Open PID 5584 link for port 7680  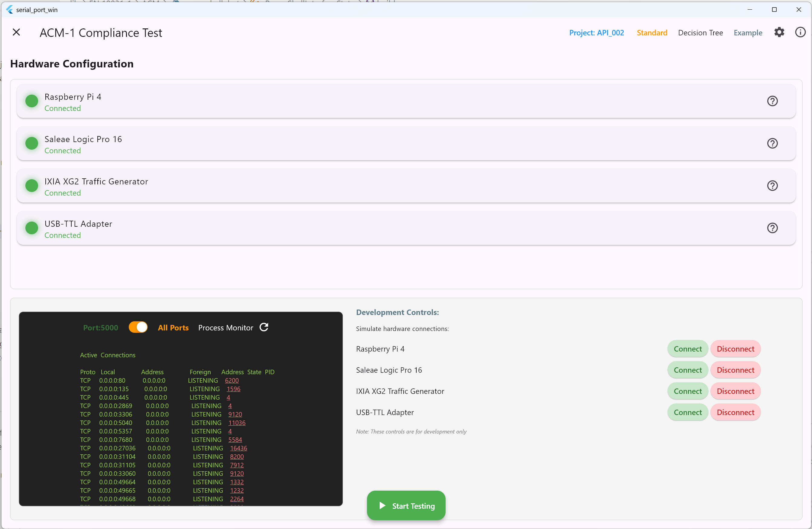[x=235, y=440]
